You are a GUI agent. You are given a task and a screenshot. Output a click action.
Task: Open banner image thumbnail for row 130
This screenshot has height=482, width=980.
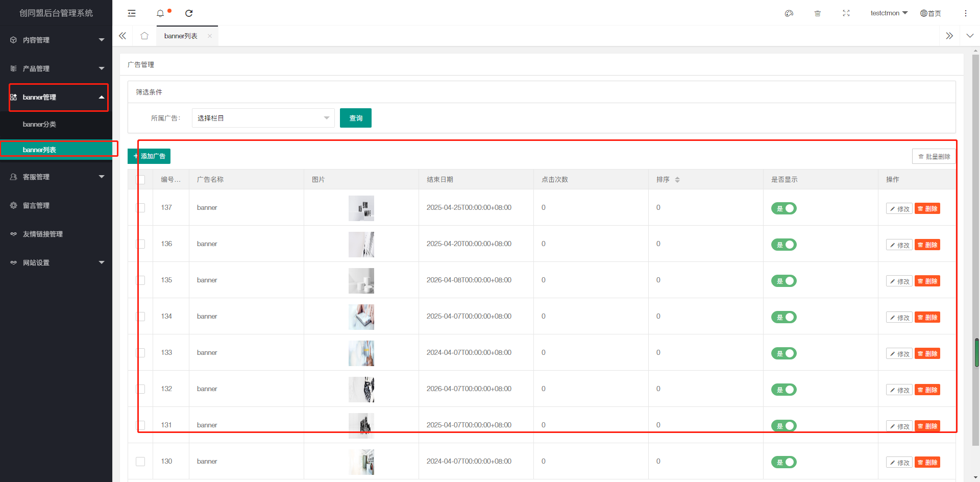(x=361, y=462)
